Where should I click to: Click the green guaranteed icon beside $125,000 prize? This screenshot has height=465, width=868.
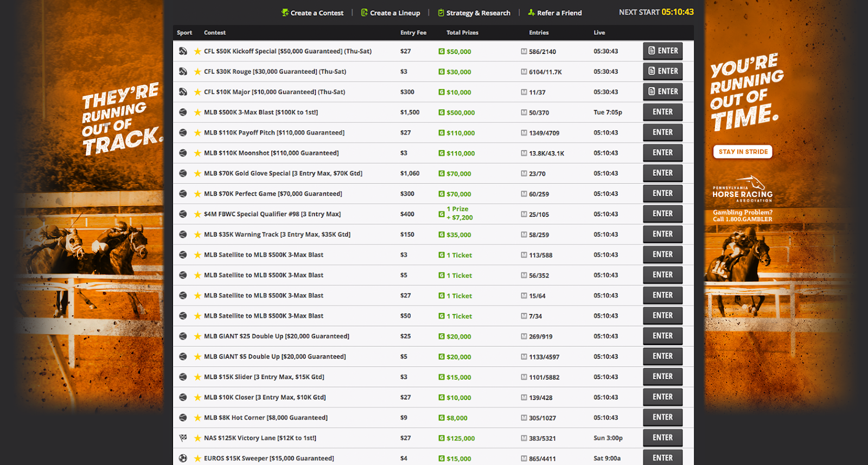click(x=442, y=438)
